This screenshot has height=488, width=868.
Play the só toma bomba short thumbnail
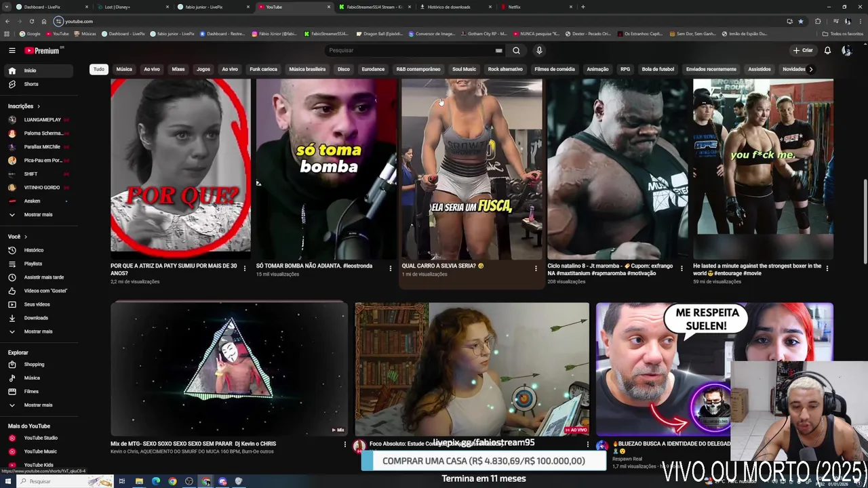pos(326,169)
